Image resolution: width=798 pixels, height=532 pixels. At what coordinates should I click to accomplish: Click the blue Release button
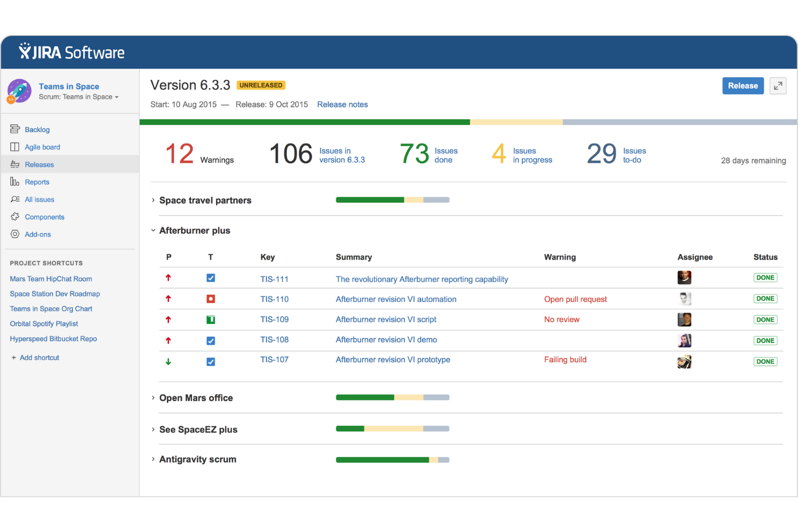coord(743,86)
